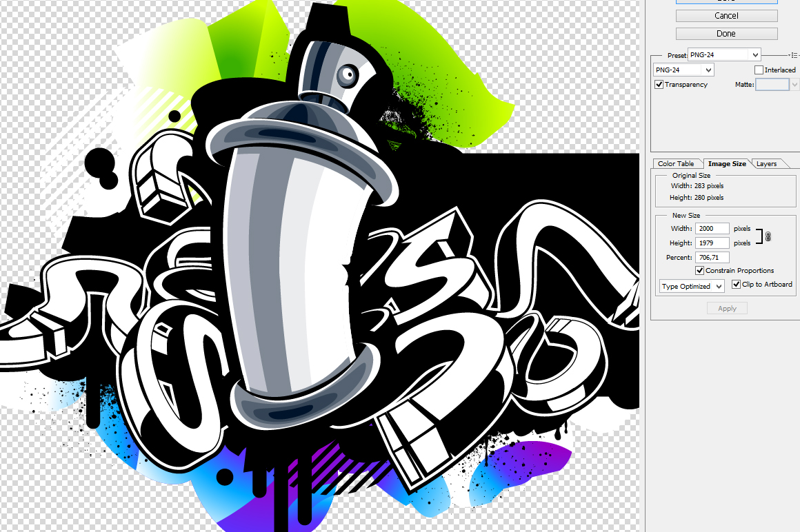The image size is (800, 532).
Task: Open the file format dropdown below Preset
Action: point(683,70)
